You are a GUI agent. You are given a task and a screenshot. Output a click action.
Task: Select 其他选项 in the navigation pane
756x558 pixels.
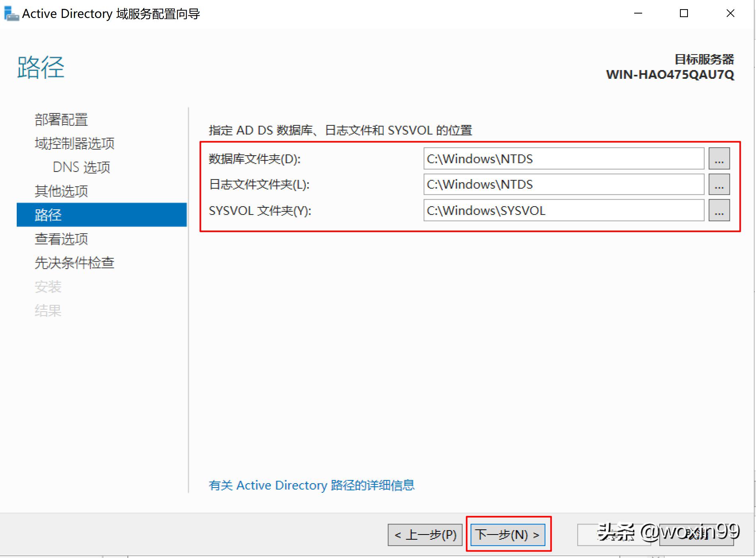coord(61,191)
